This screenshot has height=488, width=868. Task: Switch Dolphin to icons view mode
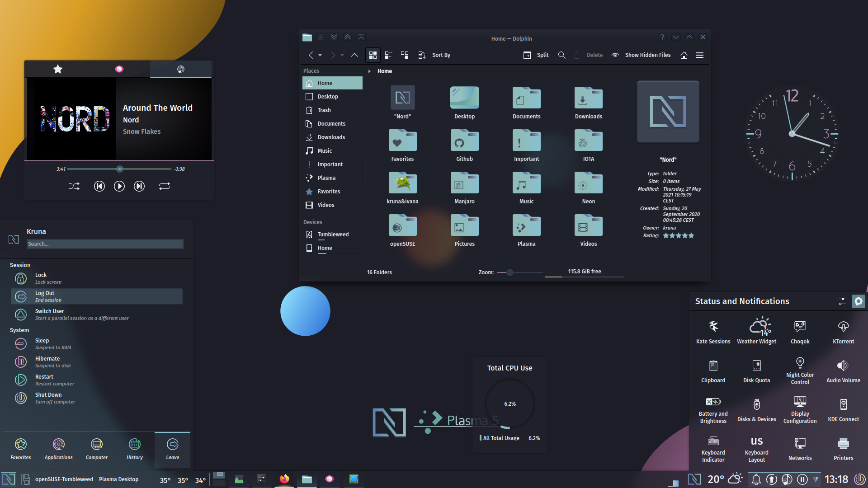pyautogui.click(x=373, y=55)
